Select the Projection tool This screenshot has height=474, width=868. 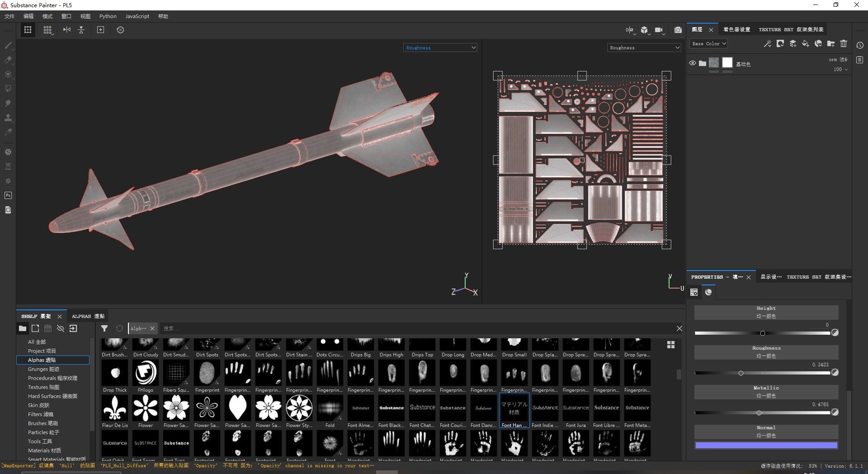[8, 74]
